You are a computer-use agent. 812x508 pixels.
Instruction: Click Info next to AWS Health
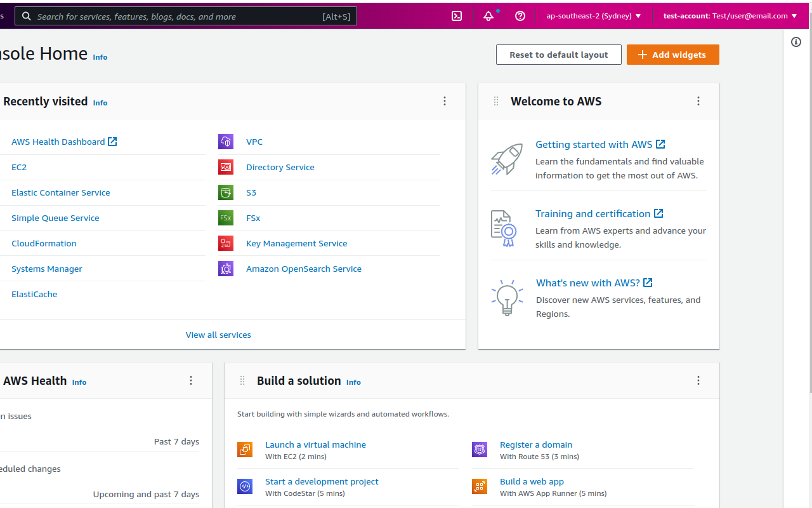pyautogui.click(x=79, y=382)
